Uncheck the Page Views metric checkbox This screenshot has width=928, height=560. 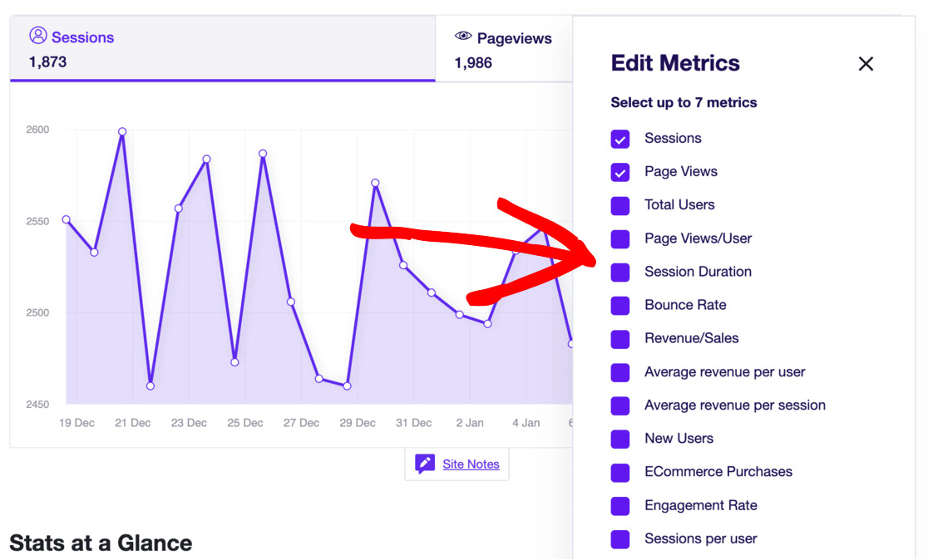click(620, 172)
